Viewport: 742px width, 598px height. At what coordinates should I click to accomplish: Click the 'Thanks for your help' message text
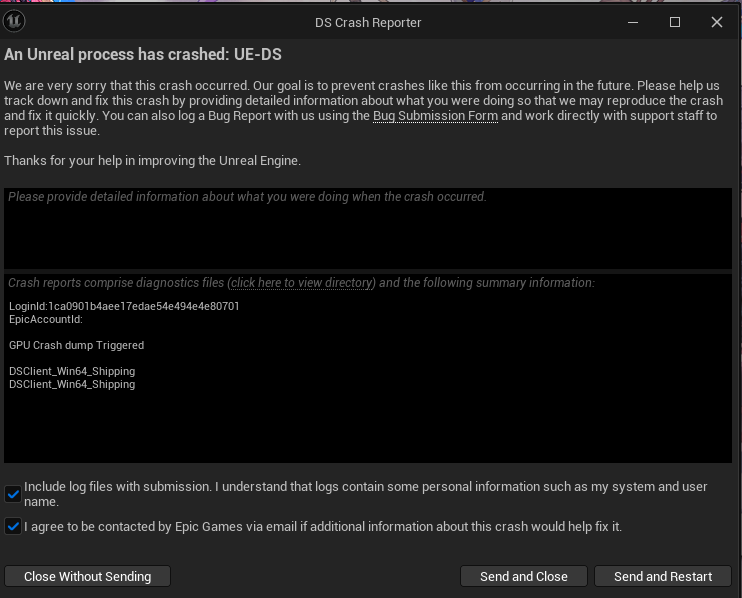click(x=152, y=160)
